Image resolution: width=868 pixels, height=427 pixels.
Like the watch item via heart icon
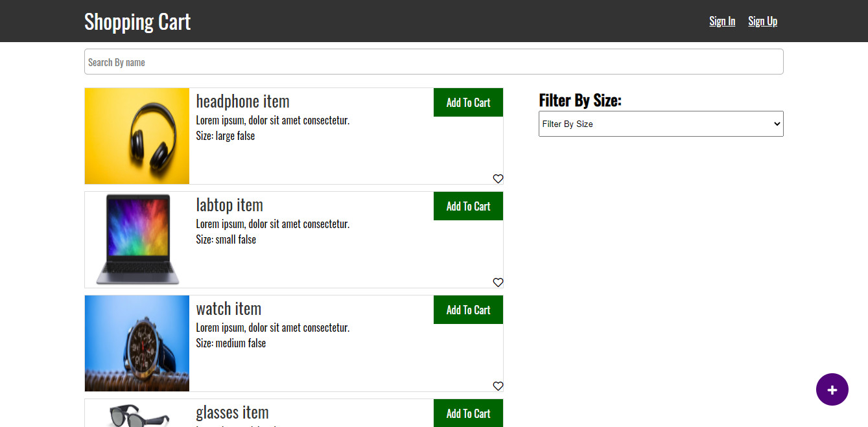pyautogui.click(x=498, y=386)
